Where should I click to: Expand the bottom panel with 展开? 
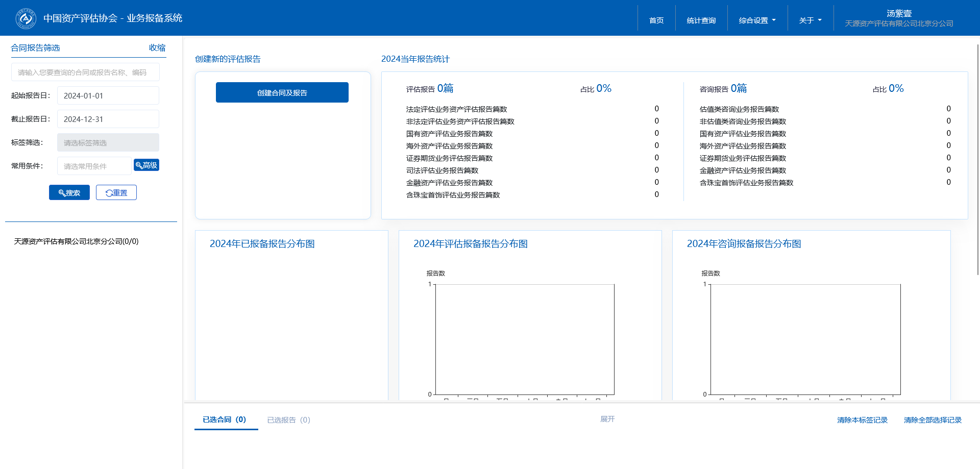(x=607, y=419)
